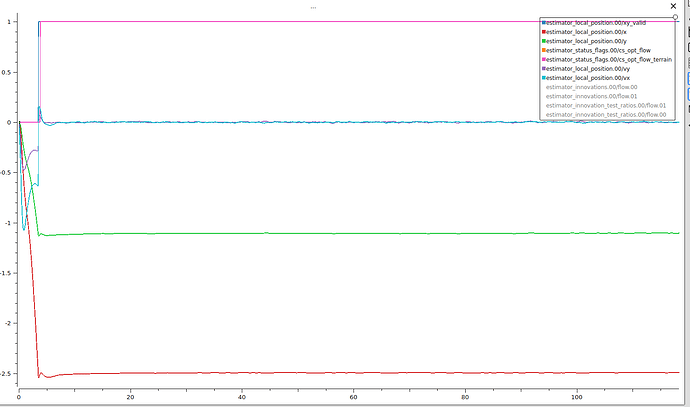Image resolution: width=690 pixels, height=407 pixels.
Task: Close the plot with the X button
Action: [x=673, y=6]
